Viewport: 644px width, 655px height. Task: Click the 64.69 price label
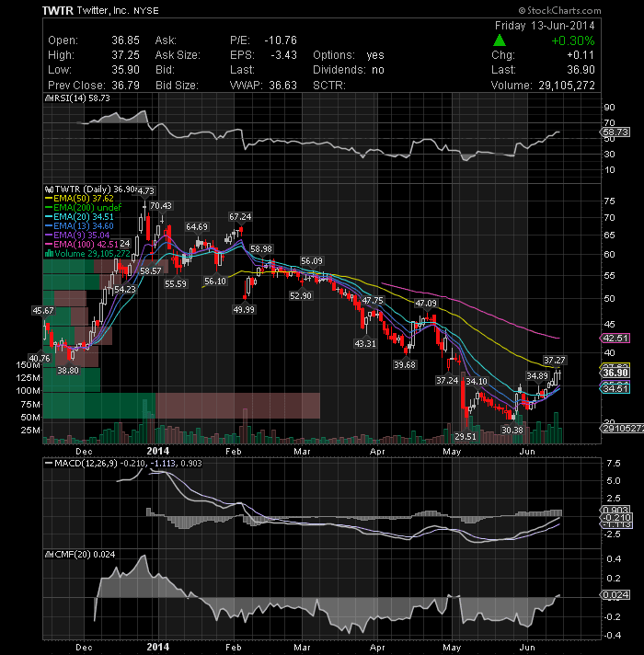(197, 227)
